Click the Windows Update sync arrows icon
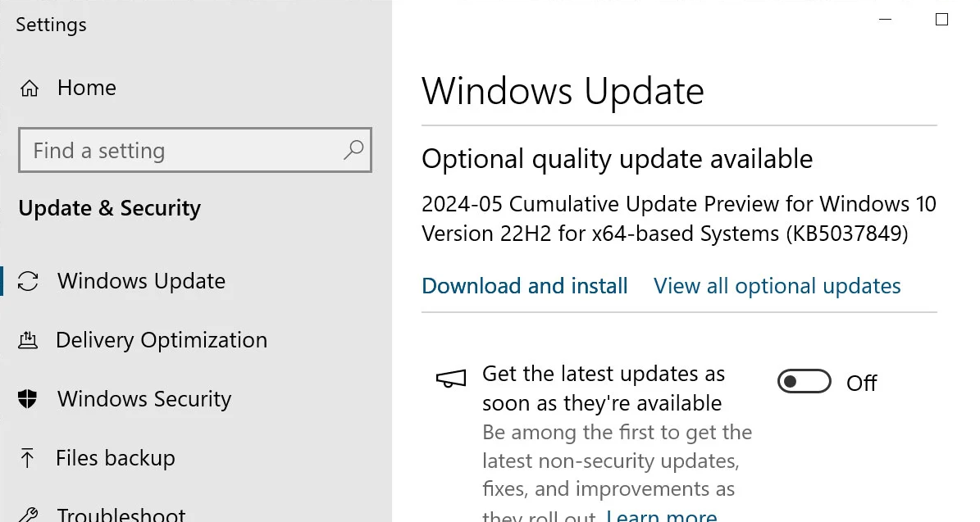This screenshot has height=522, width=980. 29,282
